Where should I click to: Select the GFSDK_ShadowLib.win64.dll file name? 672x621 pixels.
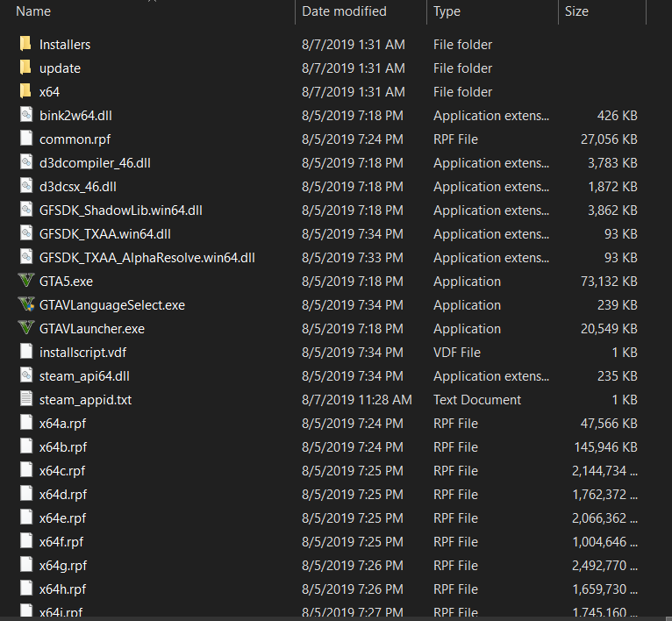[120, 211]
